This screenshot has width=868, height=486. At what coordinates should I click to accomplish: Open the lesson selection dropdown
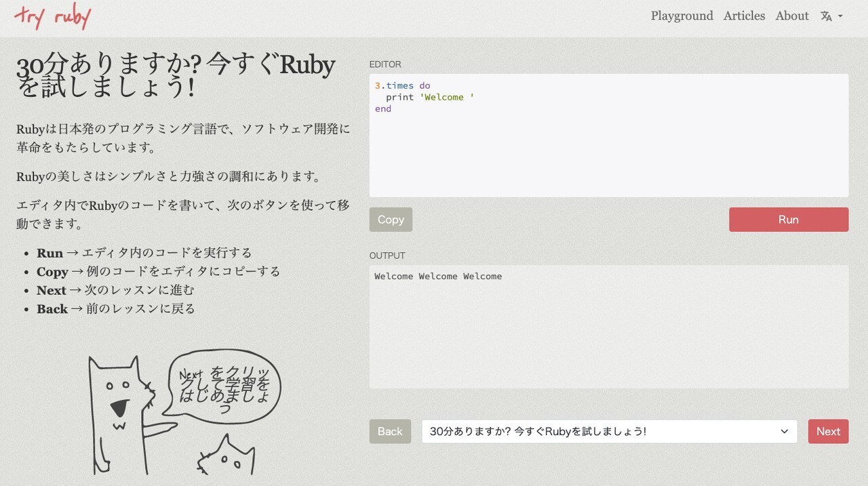point(608,431)
